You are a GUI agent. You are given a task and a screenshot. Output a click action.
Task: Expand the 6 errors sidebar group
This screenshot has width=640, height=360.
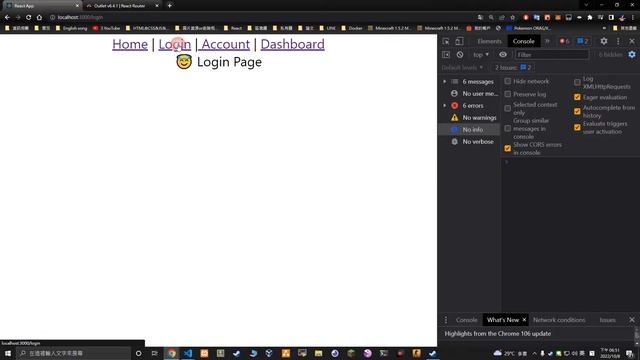(445, 105)
